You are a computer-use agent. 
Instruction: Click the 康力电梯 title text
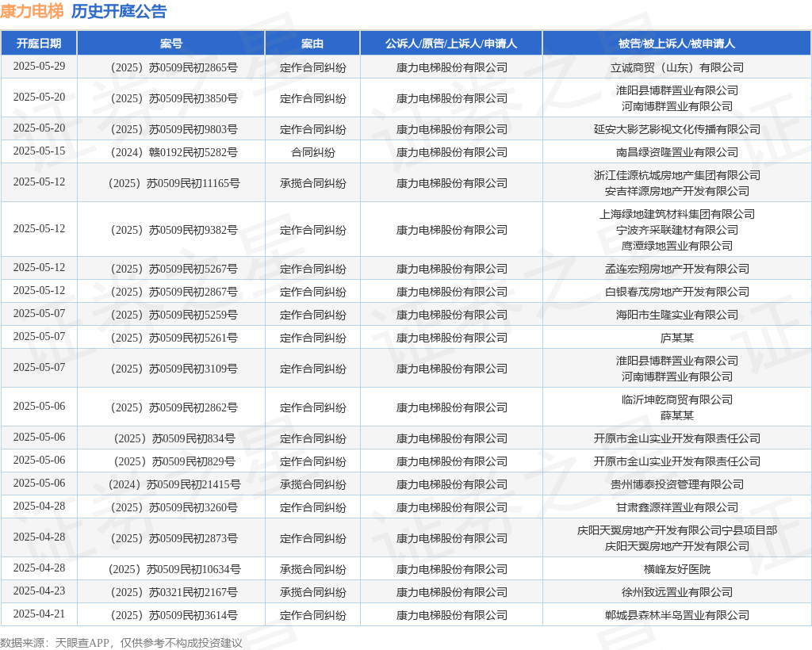(32, 11)
